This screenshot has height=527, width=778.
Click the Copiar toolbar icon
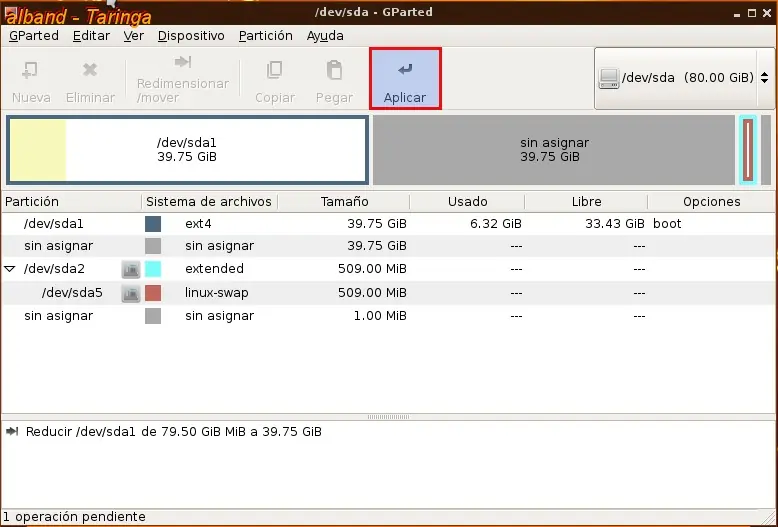click(274, 70)
